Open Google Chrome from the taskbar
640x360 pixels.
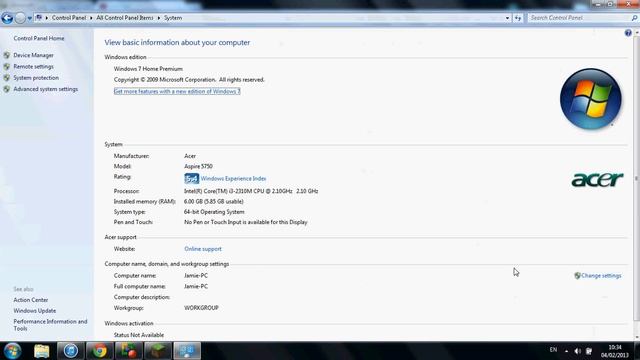pyautogui.click(x=99, y=351)
